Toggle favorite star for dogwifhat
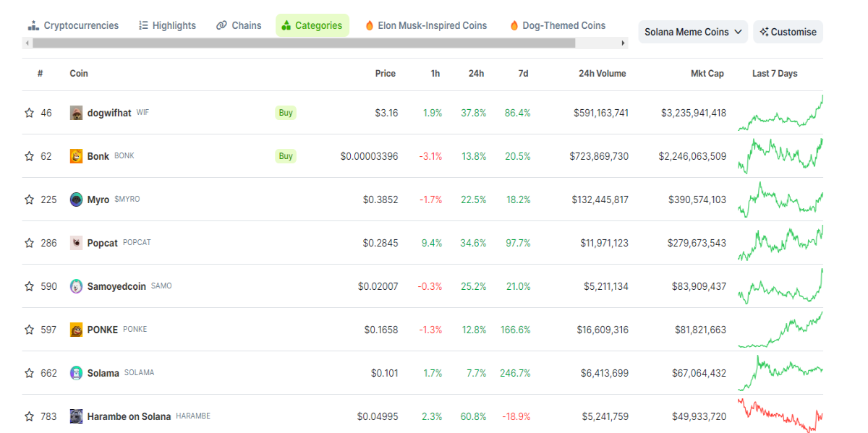This screenshot has width=868, height=433. 30,113
